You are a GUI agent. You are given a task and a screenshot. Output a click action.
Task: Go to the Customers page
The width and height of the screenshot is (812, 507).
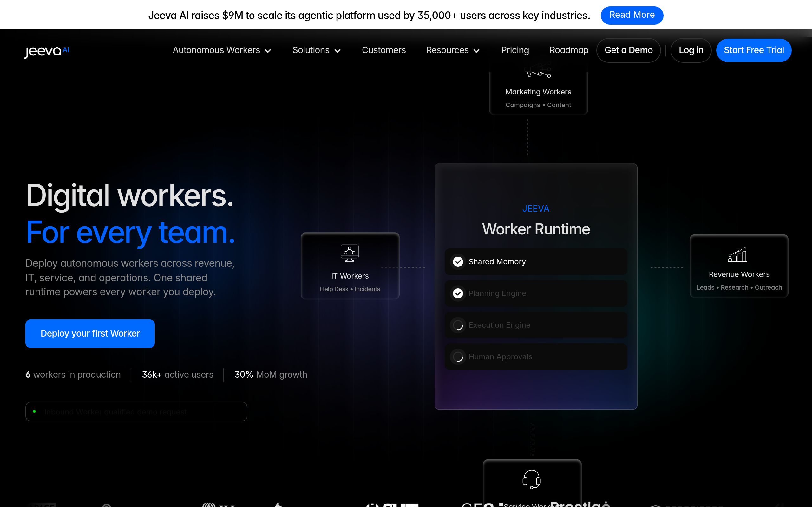[x=384, y=50]
